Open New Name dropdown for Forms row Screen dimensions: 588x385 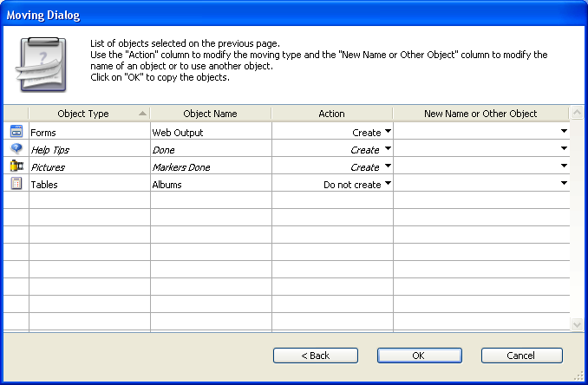pos(564,132)
